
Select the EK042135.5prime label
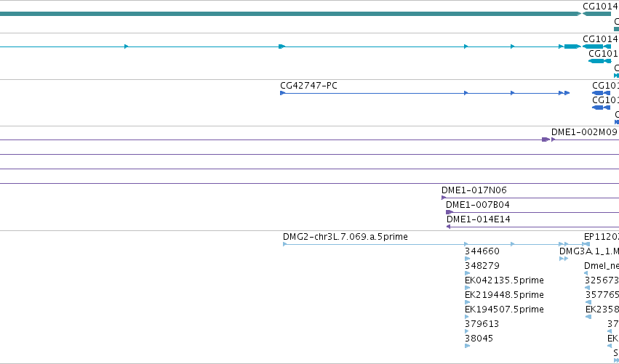pyautogui.click(x=504, y=280)
